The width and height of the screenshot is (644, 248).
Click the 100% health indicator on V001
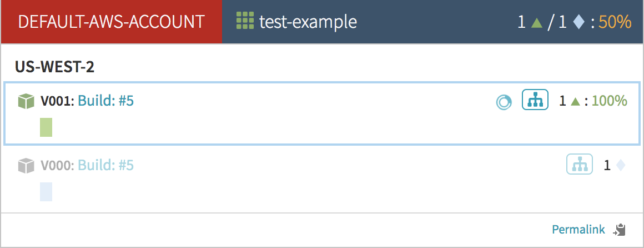(x=609, y=101)
